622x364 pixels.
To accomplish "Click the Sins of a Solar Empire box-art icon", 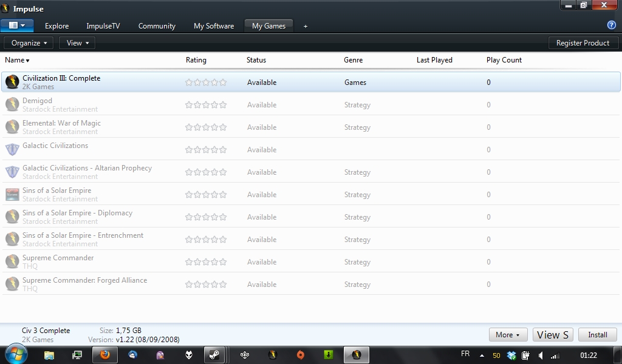I will [12, 195].
